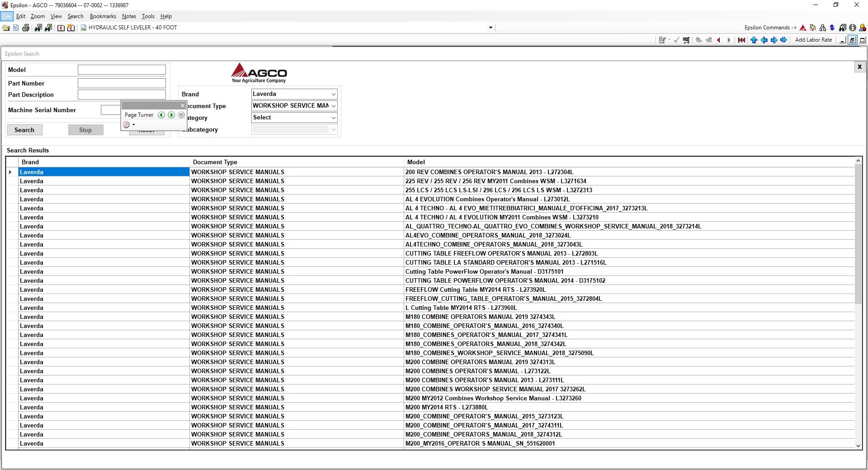Jump to first page with red rewind icon

pyautogui.click(x=741, y=40)
